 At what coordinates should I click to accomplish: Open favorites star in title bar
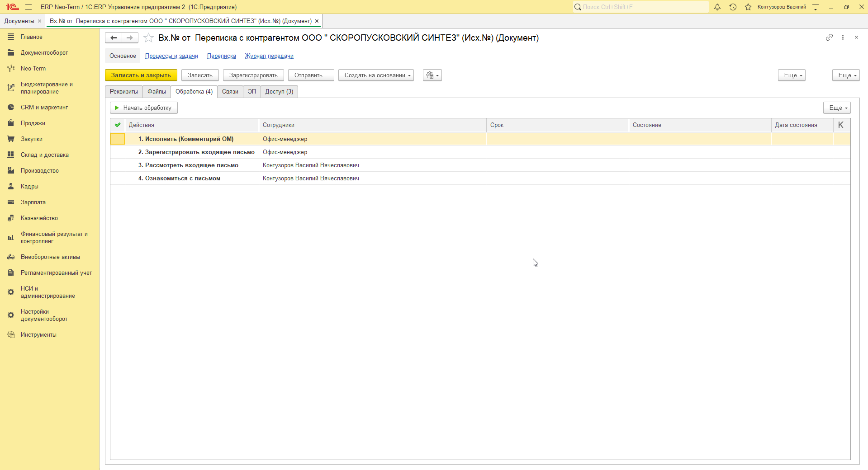click(748, 7)
